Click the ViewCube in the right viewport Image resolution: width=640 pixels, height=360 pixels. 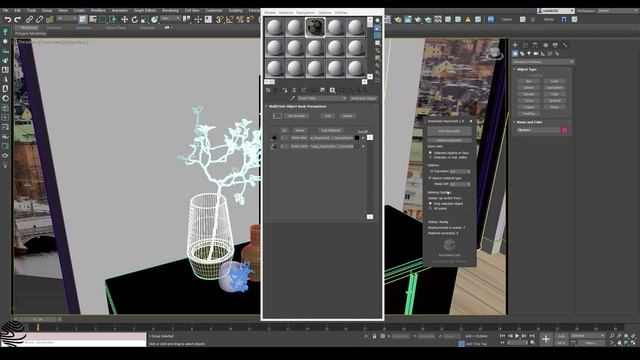[495, 53]
